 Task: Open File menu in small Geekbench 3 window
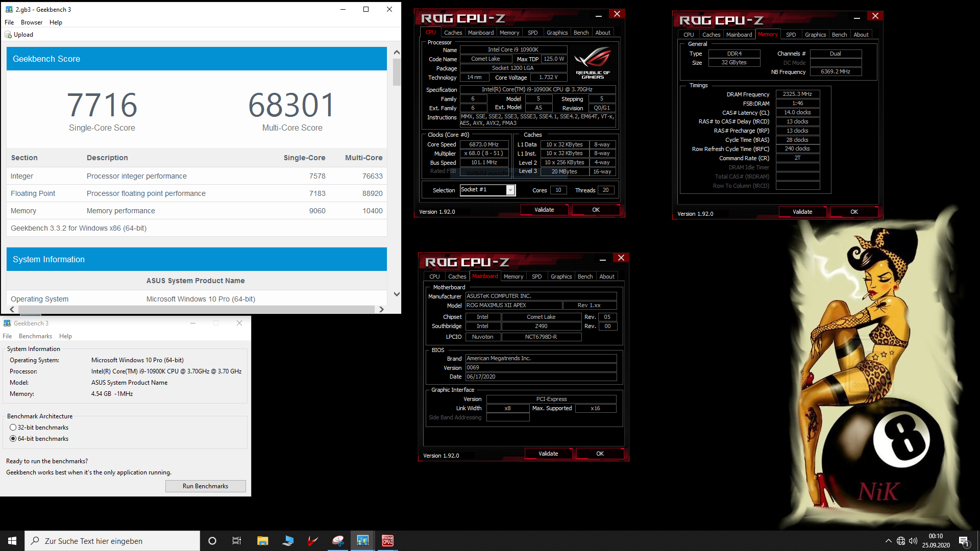tap(7, 336)
